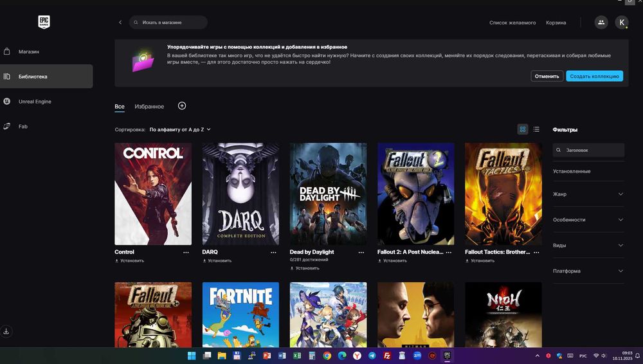
Task: Select Библиотека in the sidebar
Action: click(46, 77)
